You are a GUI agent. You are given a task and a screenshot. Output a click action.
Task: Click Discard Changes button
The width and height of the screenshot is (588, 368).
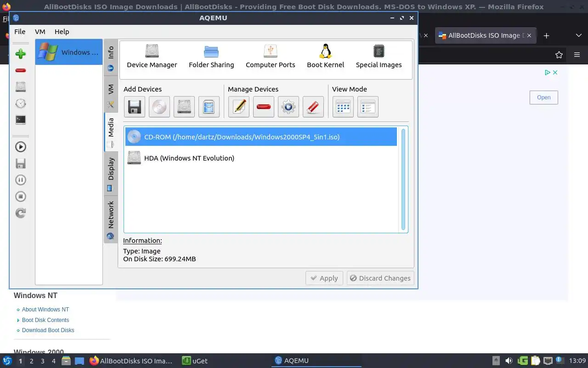(x=380, y=278)
